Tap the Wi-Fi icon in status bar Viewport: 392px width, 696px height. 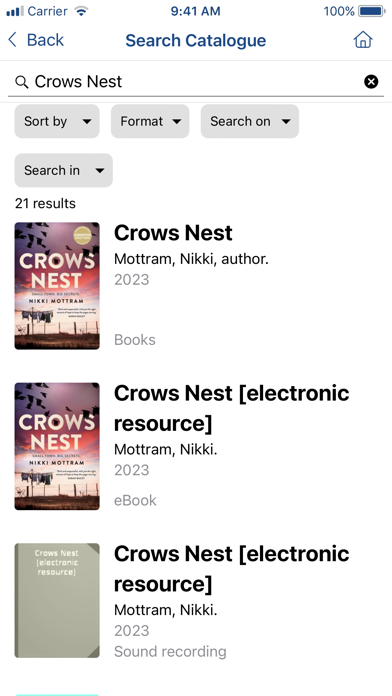(x=81, y=11)
